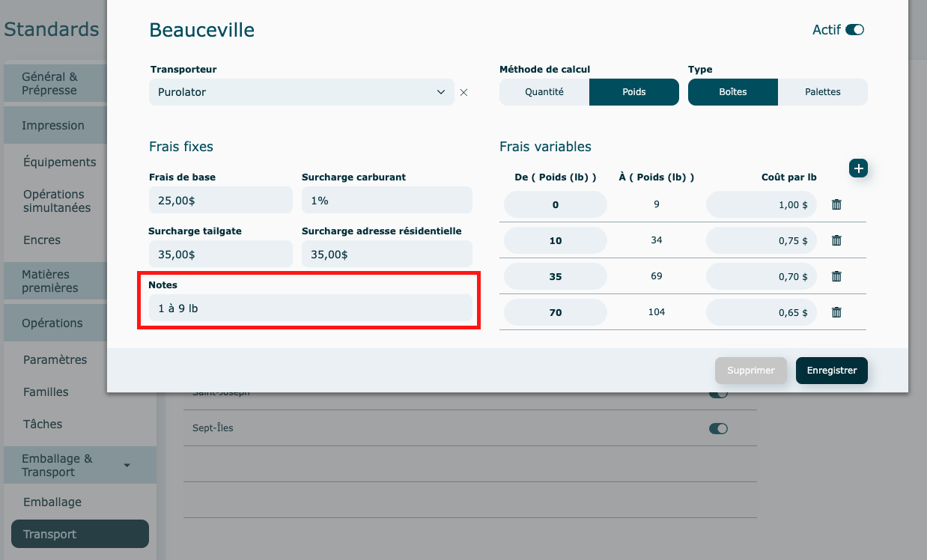
Task: Click the Notes input field
Action: click(310, 308)
